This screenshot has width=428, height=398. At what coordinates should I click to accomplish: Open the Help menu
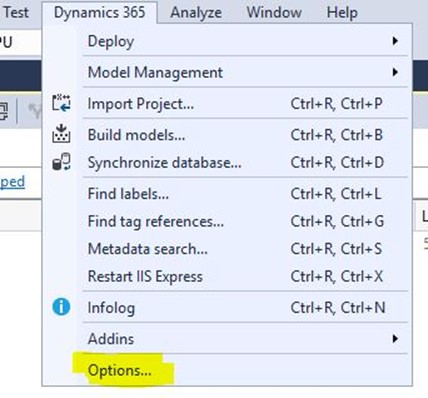(x=342, y=13)
